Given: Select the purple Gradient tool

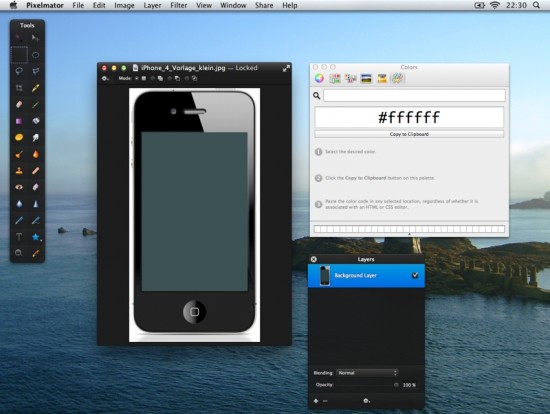Looking at the screenshot, I should 19,121.
